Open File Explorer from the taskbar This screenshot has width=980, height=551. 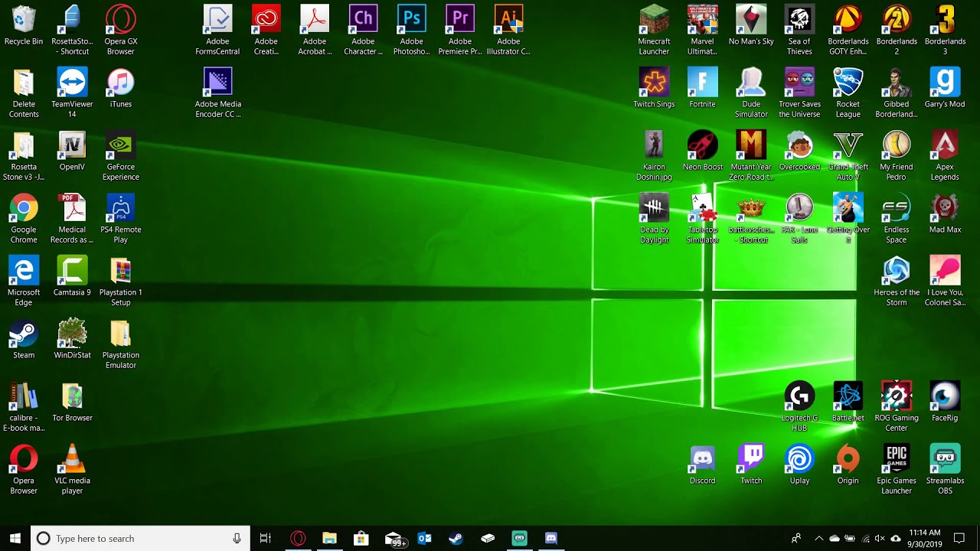329,538
